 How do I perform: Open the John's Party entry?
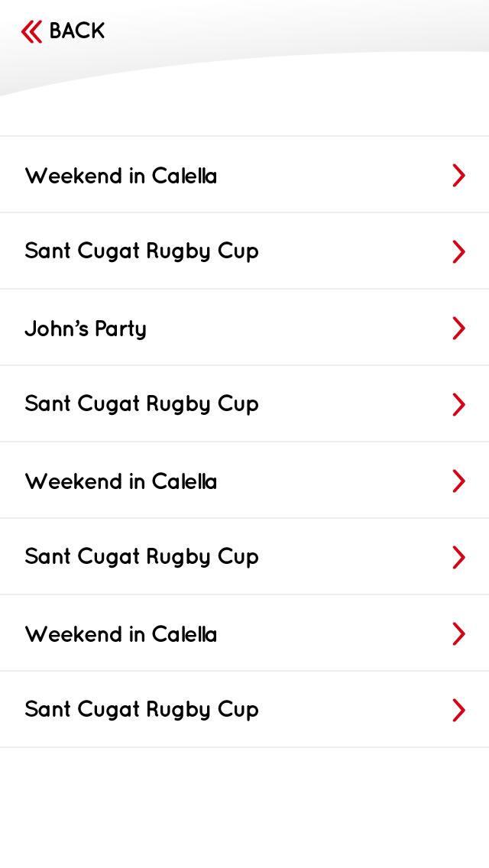pyautogui.click(x=244, y=327)
